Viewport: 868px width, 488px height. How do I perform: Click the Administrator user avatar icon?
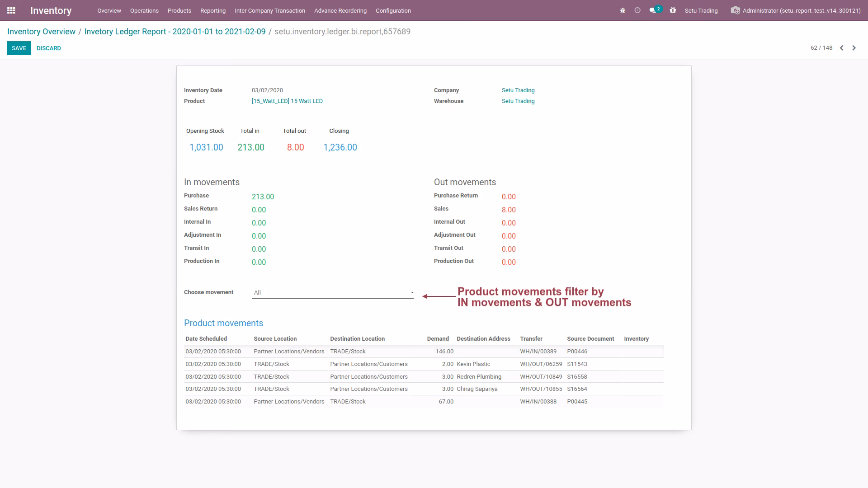click(x=736, y=10)
